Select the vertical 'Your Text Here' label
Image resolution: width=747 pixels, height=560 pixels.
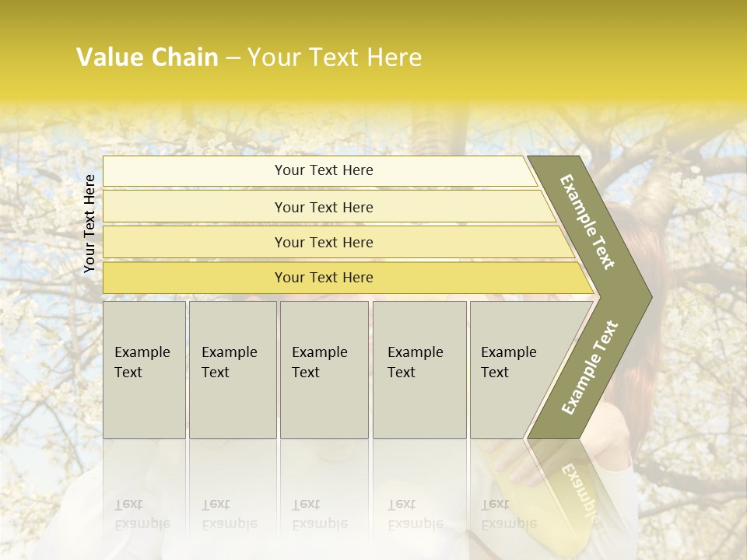point(89,223)
